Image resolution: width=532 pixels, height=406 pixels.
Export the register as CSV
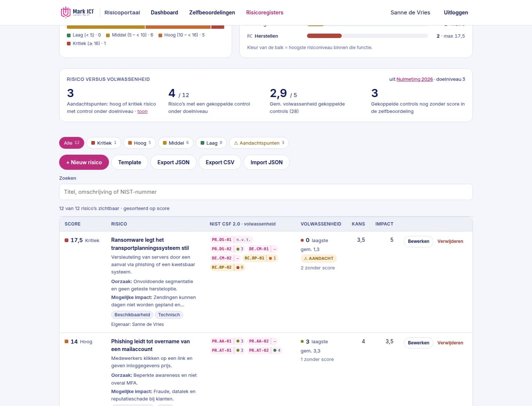220,162
